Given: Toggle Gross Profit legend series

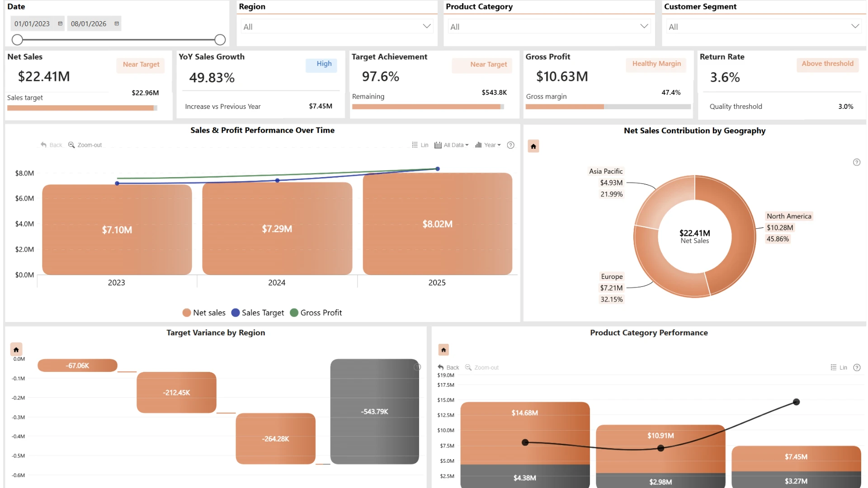Looking at the screenshot, I should [316, 313].
